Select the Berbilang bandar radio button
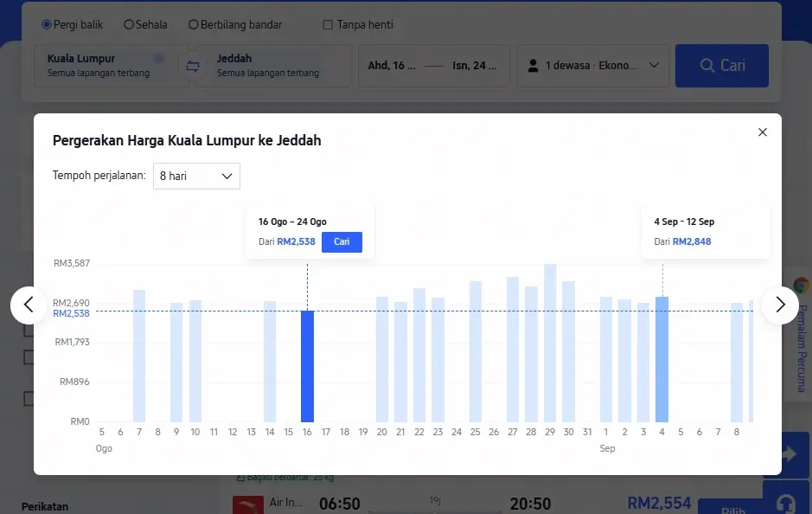This screenshot has height=514, width=812. click(x=193, y=24)
